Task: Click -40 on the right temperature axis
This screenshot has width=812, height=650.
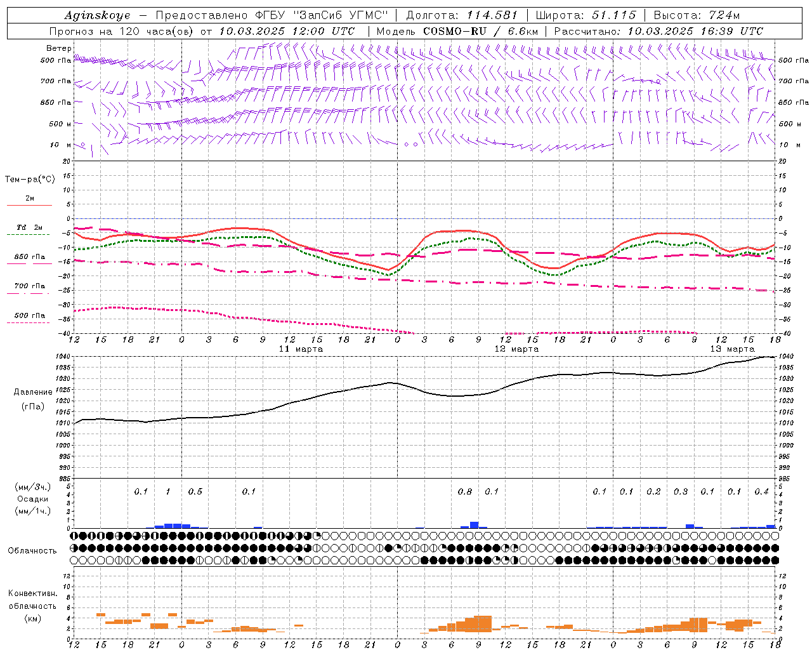Action: [785, 334]
